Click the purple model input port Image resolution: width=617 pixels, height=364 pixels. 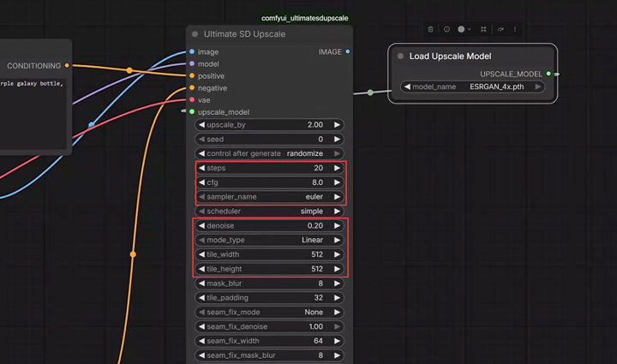(x=192, y=63)
